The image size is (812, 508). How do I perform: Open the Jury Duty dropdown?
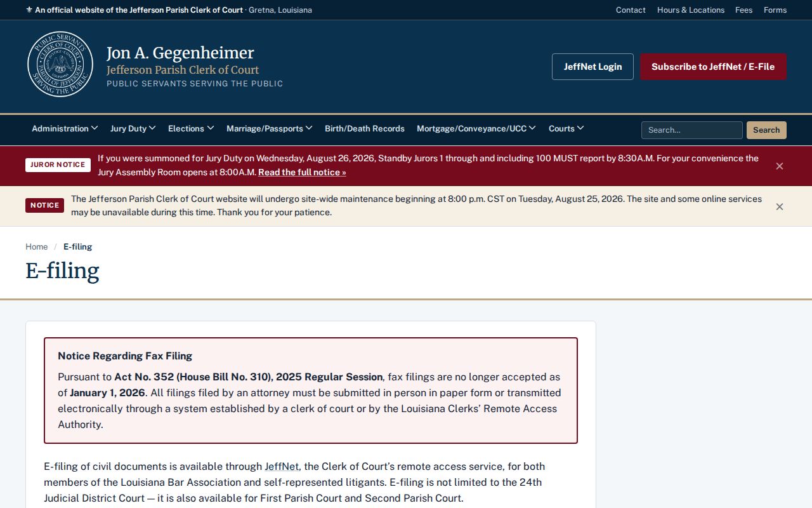pyautogui.click(x=133, y=129)
